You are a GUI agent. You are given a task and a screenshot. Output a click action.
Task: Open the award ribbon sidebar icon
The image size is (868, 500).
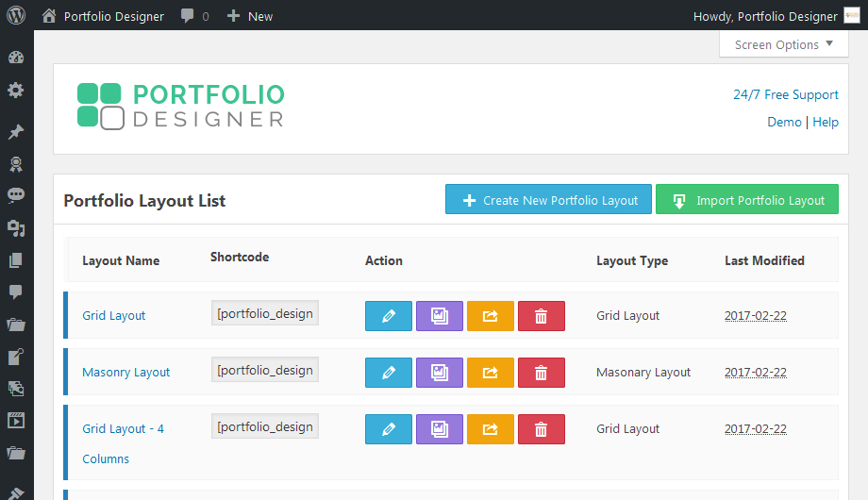pos(16,164)
